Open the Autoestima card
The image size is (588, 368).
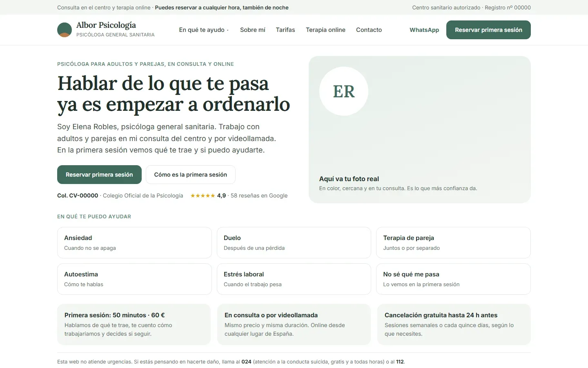coord(134,279)
